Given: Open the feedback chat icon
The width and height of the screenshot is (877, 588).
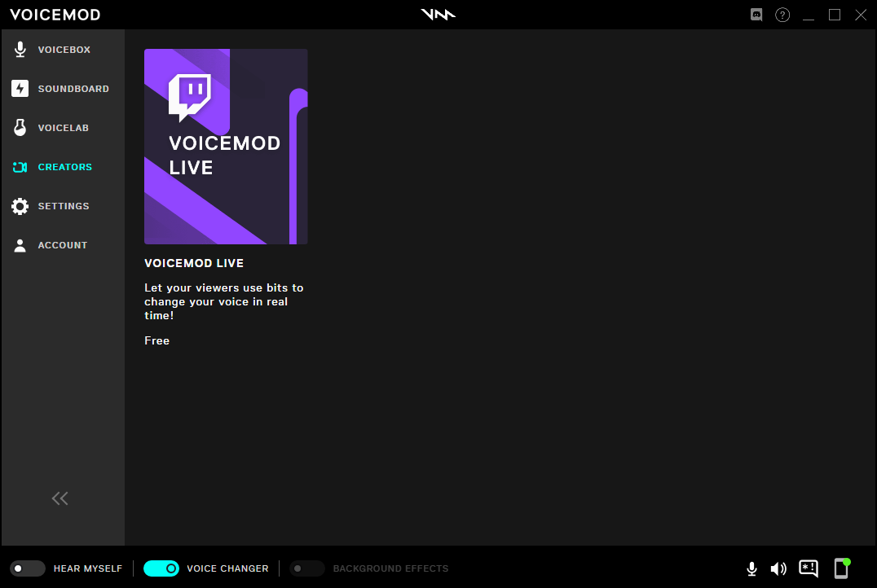Looking at the screenshot, I should pos(809,569).
